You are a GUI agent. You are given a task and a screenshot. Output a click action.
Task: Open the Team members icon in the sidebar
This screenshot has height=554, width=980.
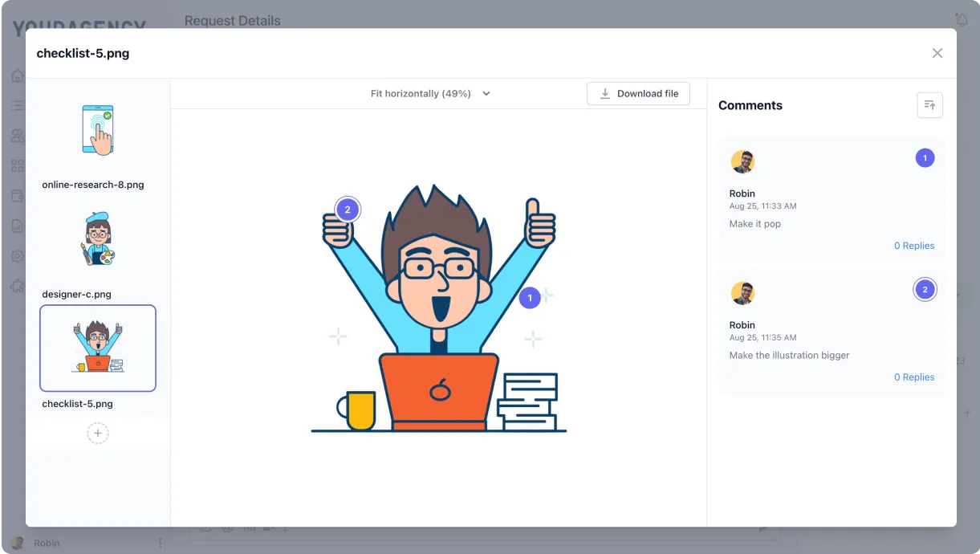pos(18,135)
